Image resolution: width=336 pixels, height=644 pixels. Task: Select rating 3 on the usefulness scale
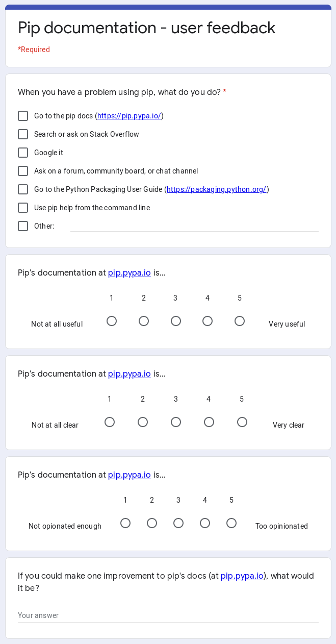[x=175, y=321]
